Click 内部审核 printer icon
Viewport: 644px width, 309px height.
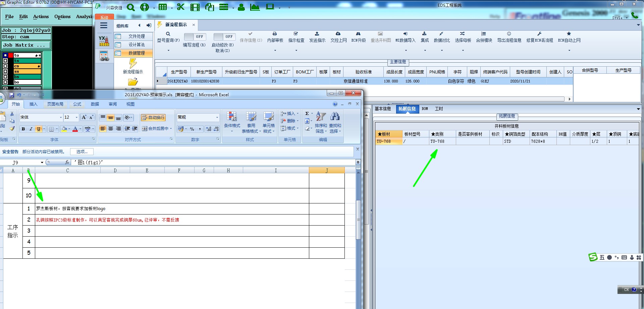click(275, 34)
